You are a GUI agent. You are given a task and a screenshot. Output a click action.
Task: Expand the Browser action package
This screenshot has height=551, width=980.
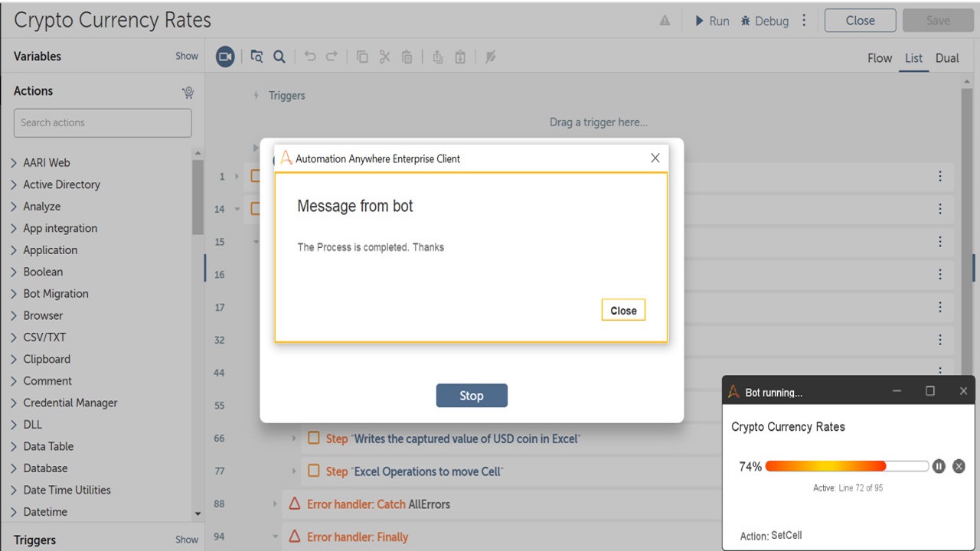pos(14,315)
